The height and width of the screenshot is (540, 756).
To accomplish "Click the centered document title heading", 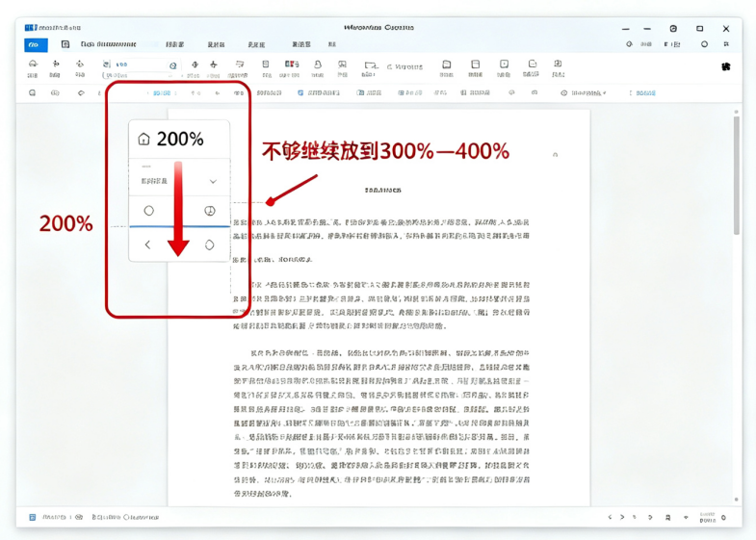I will [383, 191].
